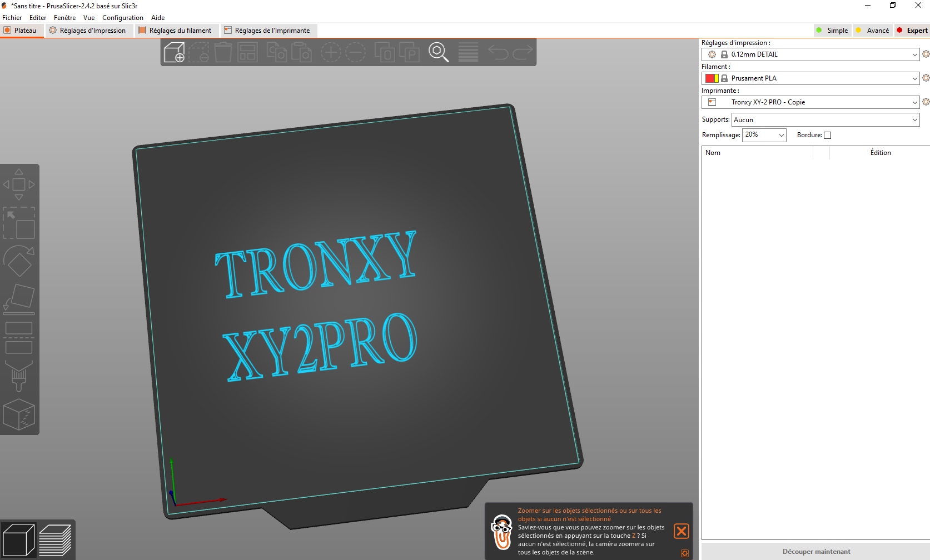Open the Fenêtre menu
This screenshot has width=930, height=560.
(x=64, y=18)
